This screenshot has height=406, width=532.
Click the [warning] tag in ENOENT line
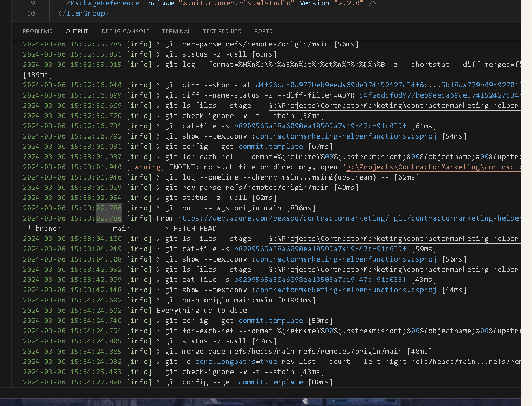[146, 167]
